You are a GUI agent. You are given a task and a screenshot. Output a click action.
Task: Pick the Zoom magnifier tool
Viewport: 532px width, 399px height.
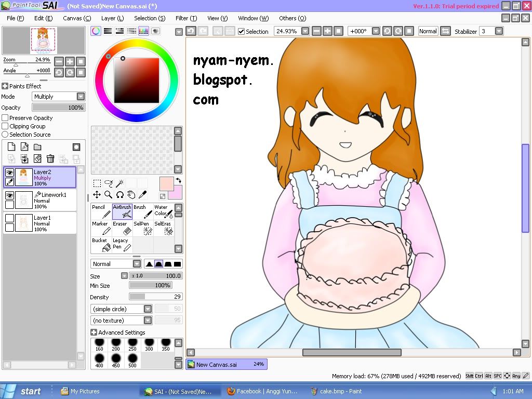[x=109, y=195]
